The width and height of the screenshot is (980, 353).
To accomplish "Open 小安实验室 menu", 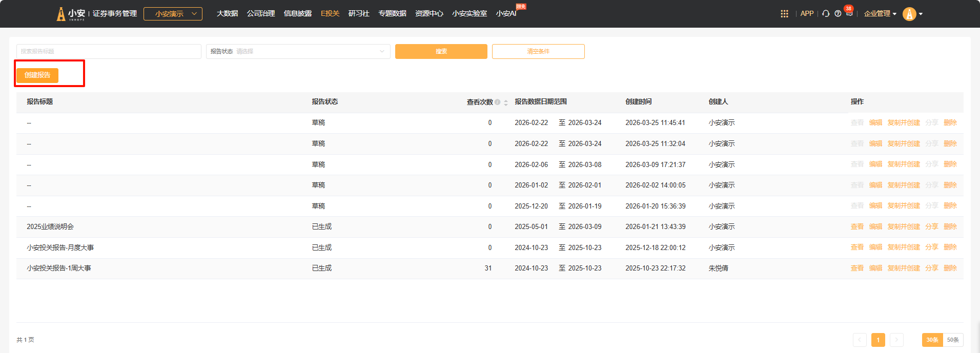I will coord(469,13).
